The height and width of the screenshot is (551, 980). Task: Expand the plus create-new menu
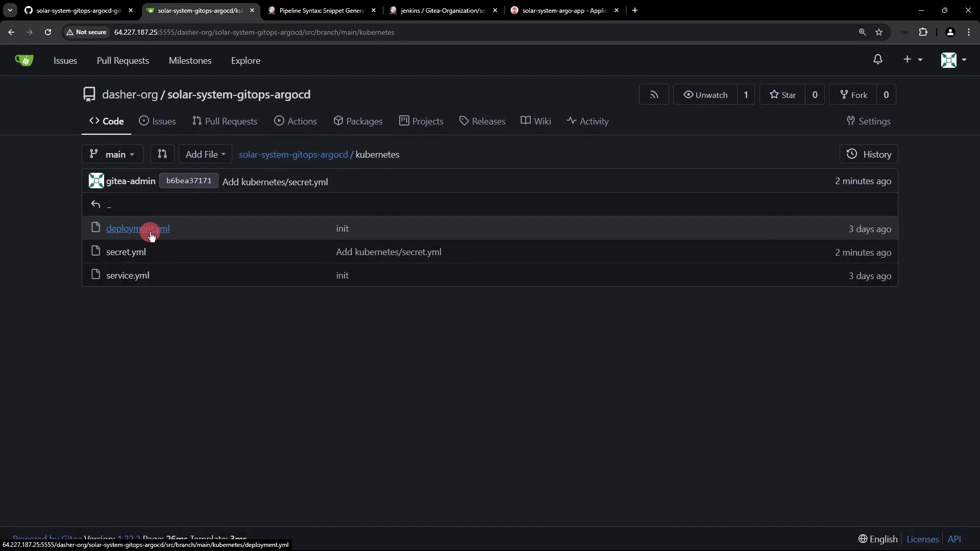(x=912, y=60)
